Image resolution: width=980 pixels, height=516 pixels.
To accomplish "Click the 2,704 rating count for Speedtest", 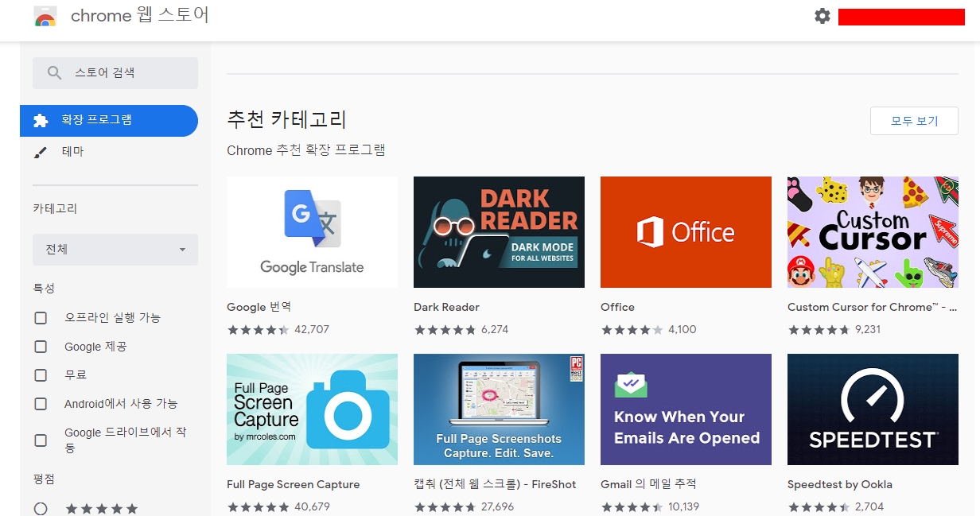I will [x=869, y=506].
